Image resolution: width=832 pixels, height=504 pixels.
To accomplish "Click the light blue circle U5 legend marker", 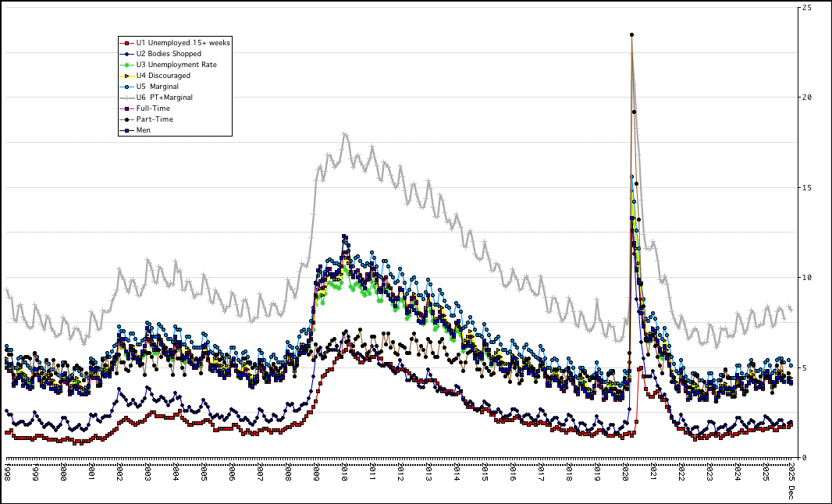I will 126,87.
